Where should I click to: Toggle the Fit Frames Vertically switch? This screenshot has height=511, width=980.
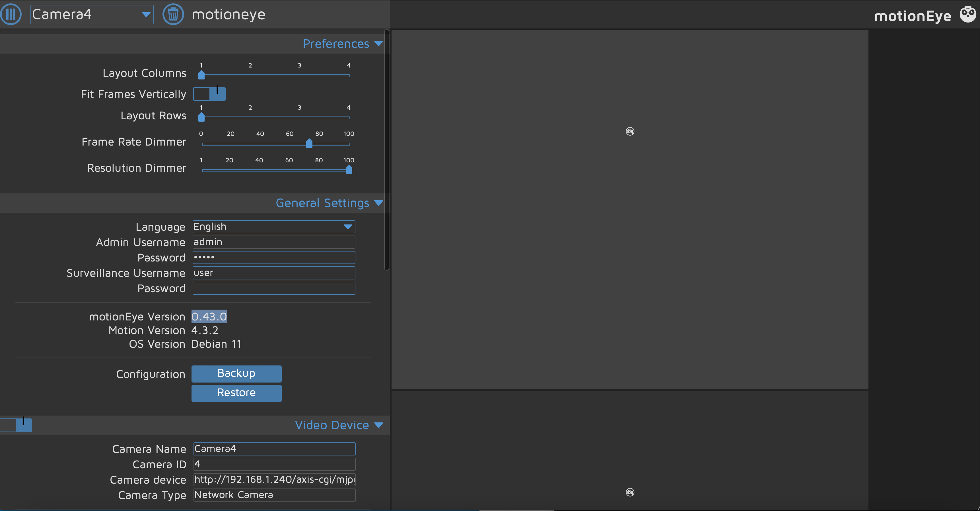coord(209,94)
